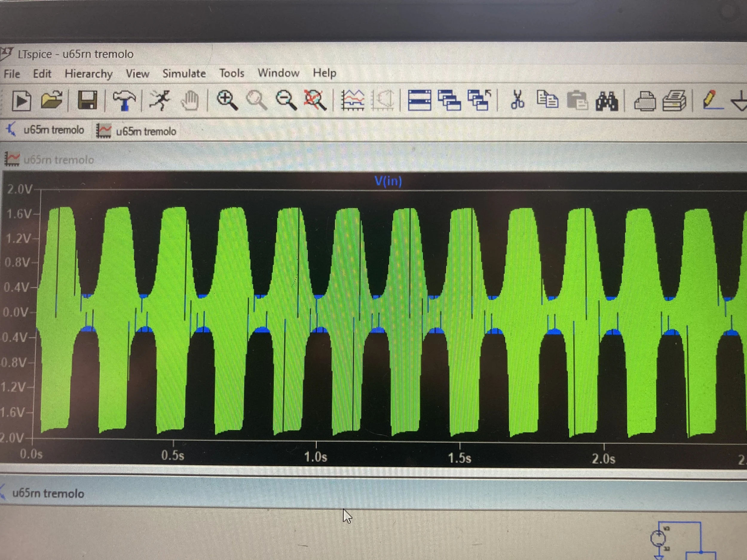Open a file with the folder icon
The image size is (747, 560).
pos(52,100)
